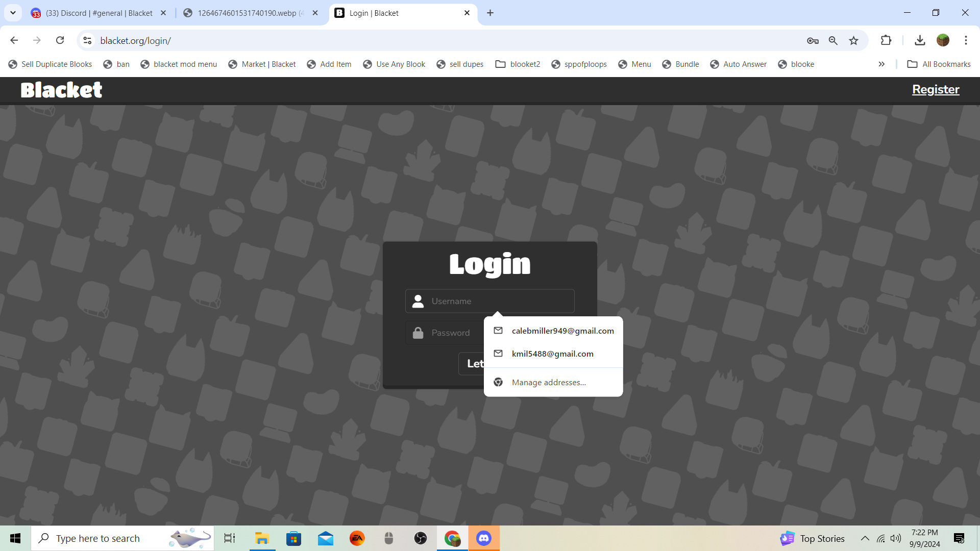Expand hidden bookmarks overflow chevron
Viewport: 980px width, 551px height.
point(881,64)
